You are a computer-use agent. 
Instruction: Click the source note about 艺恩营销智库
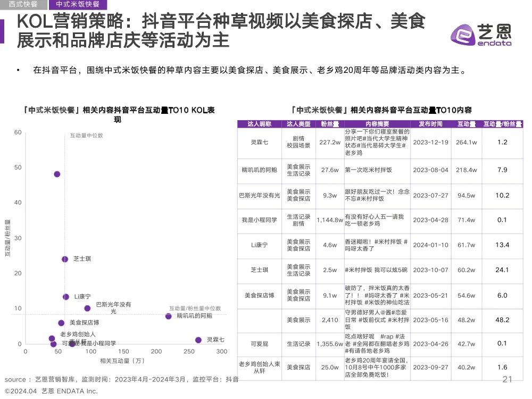click(121, 379)
